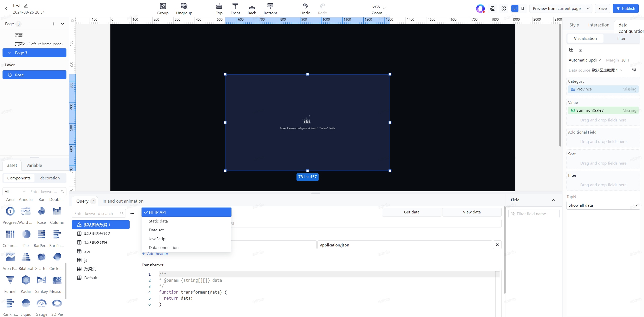The image size is (644, 317).
Task: Open the All component category dropdown
Action: (15, 192)
